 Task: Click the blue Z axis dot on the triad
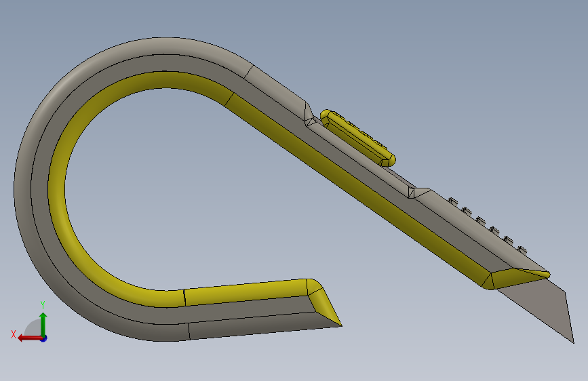(44, 338)
